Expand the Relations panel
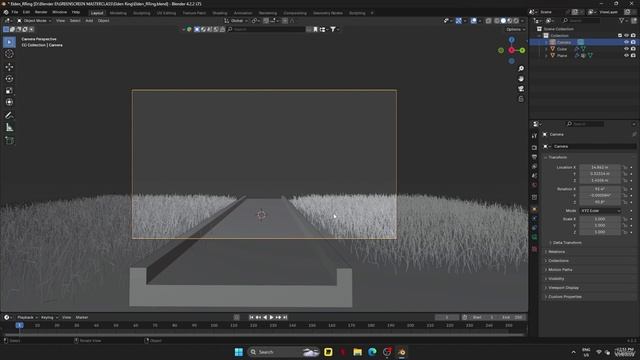Screen dimensions: 640x360 (556, 251)
